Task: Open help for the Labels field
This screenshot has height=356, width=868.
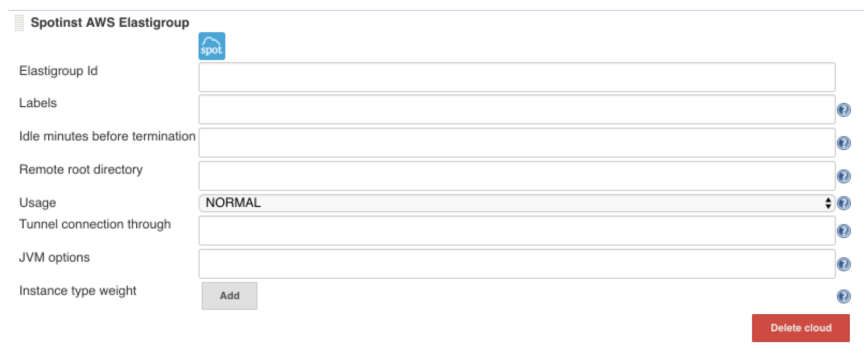Action: (x=843, y=110)
